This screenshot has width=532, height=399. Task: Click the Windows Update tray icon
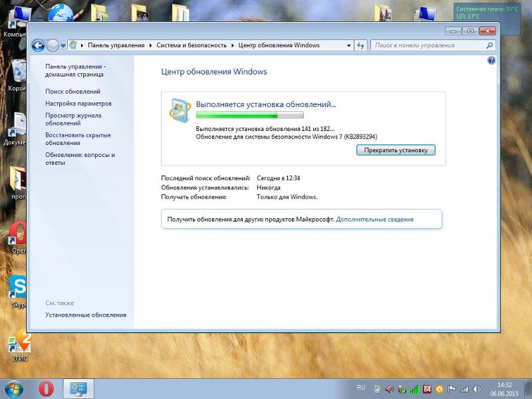tap(376, 389)
